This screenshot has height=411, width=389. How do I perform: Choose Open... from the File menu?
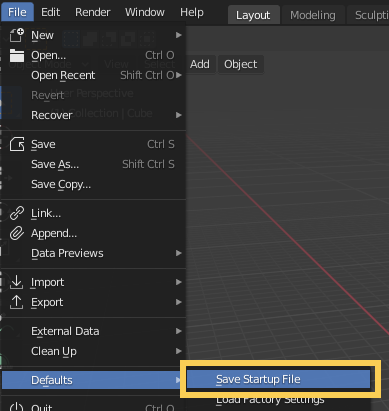(93, 55)
